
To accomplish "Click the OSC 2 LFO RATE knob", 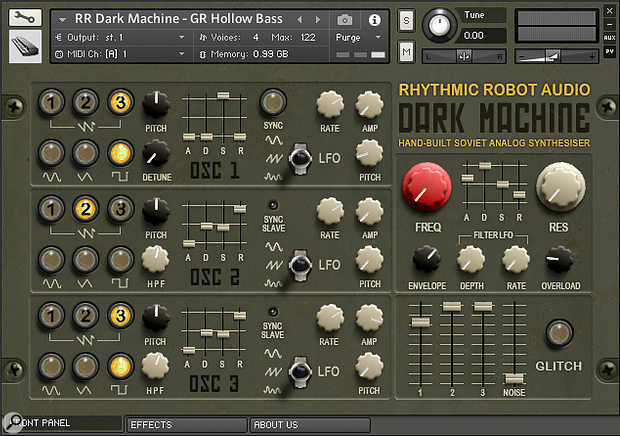I will pos(330,211).
